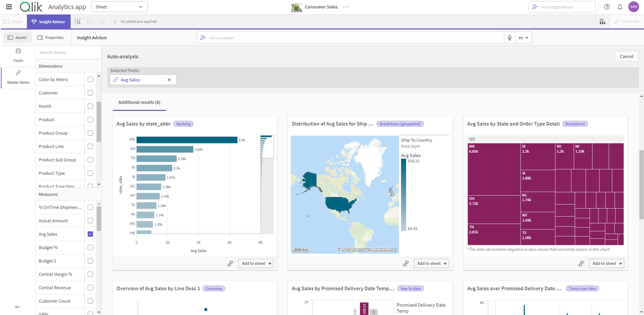Click the bar chart mini scroll preview
The width and height of the screenshot is (644, 315).
[x=267, y=184]
